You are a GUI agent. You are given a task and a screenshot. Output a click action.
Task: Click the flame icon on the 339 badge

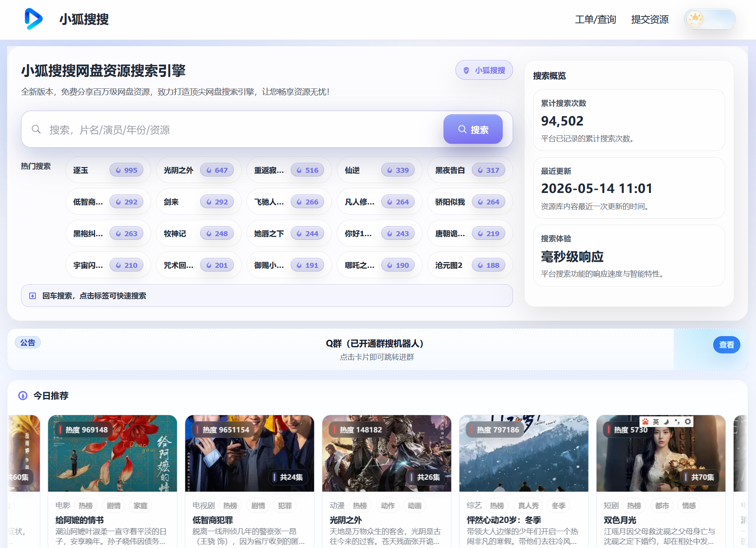(390, 170)
